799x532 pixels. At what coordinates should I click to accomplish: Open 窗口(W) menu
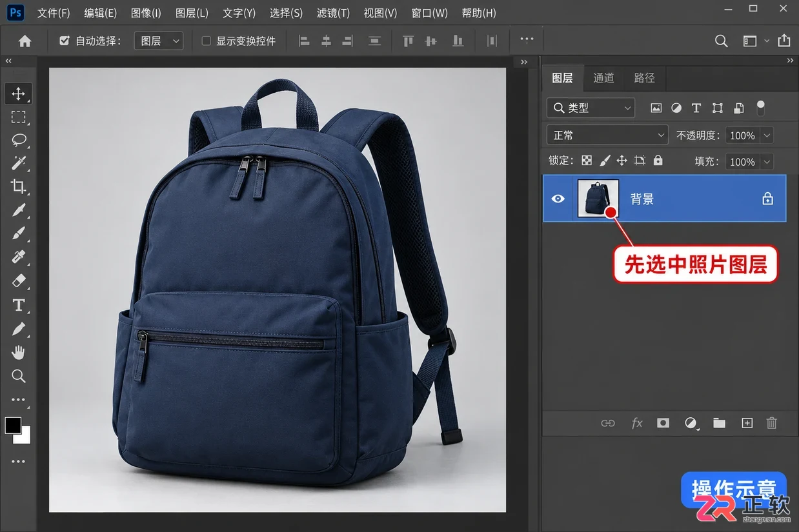pyautogui.click(x=429, y=13)
